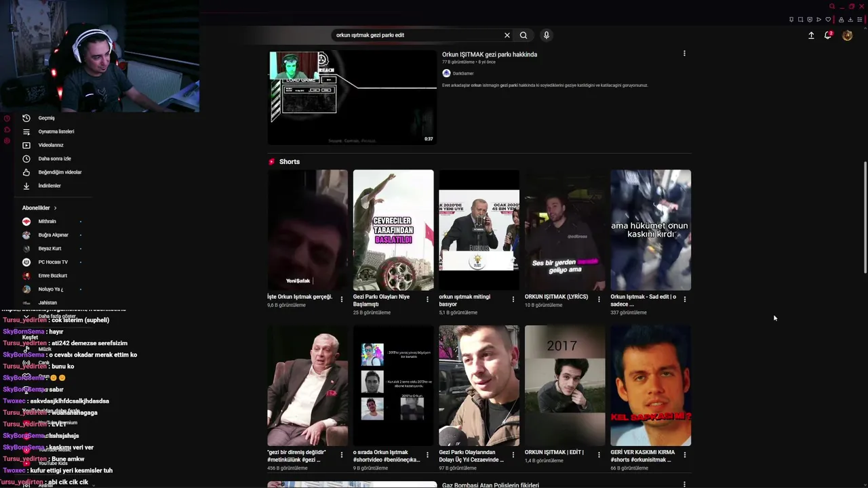Viewport: 868px width, 488px height.
Task: Click the magnifier search button
Action: point(524,35)
